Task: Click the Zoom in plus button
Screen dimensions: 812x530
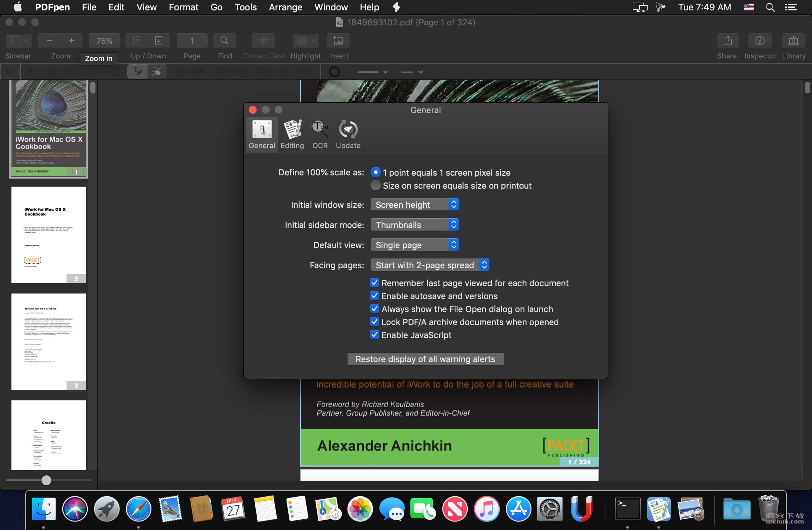Action: tap(71, 41)
